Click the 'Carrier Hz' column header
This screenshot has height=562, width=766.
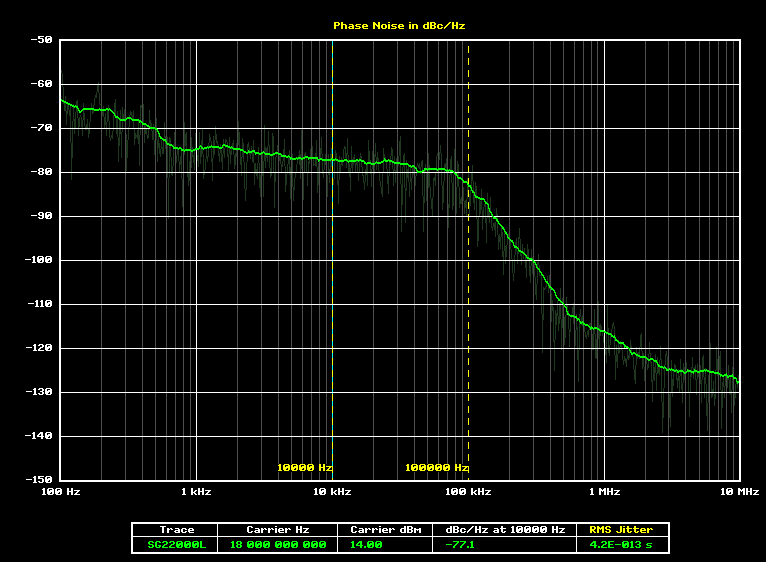pos(278,530)
